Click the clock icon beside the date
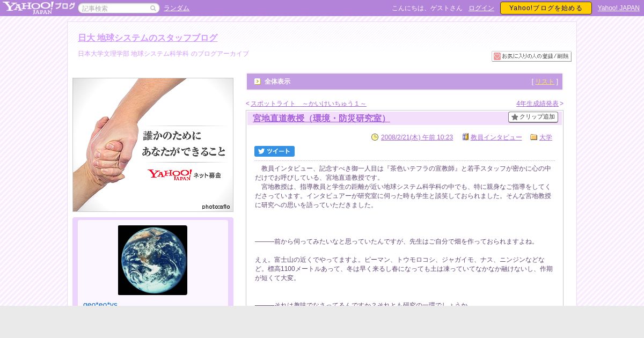This screenshot has height=338, width=644. tap(375, 137)
